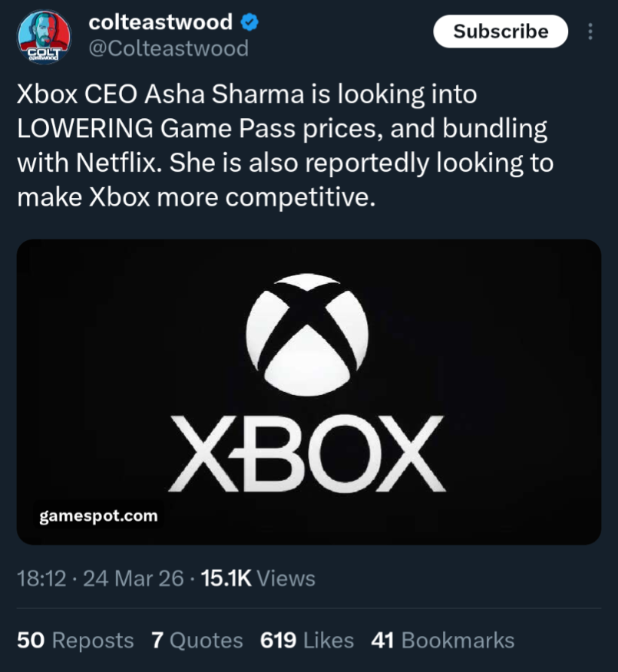
Task: Open the colteastwood profile avatar
Action: [x=44, y=37]
